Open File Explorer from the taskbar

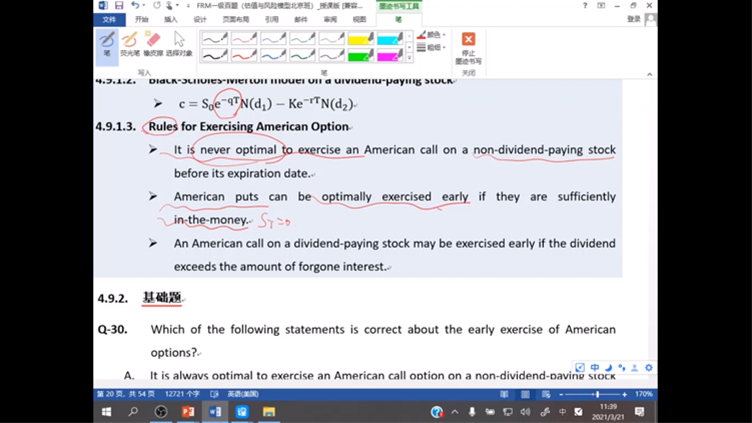point(269,411)
